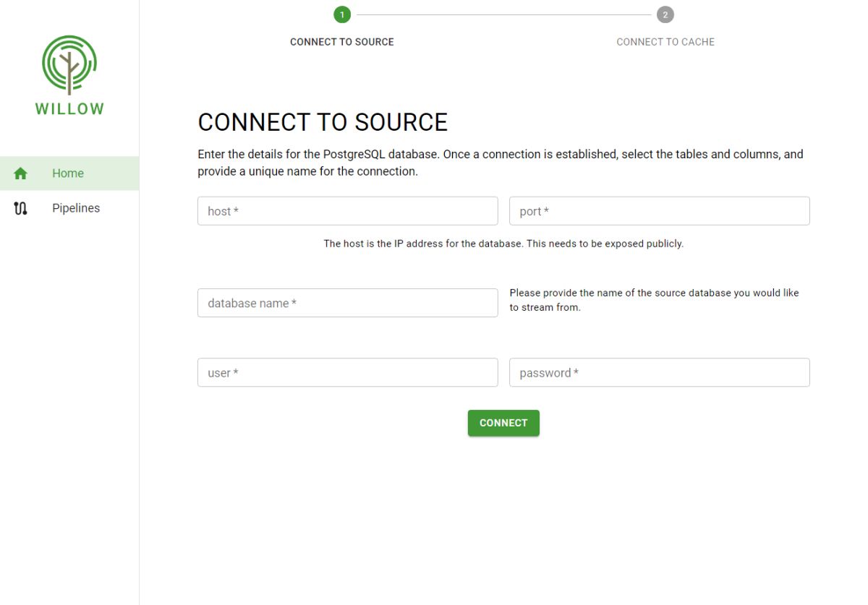Click the green CONNECT button
The image size is (868, 605).
coord(503,423)
